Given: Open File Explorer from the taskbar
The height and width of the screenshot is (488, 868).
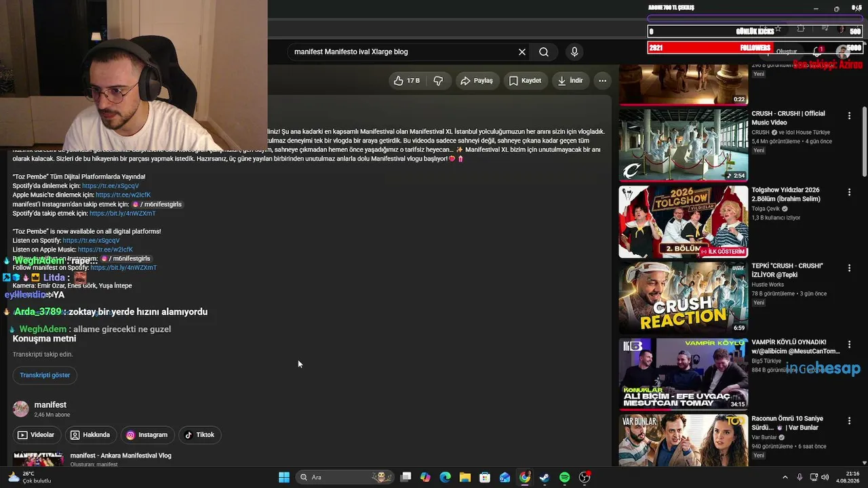Looking at the screenshot, I should pyautogui.click(x=465, y=477).
